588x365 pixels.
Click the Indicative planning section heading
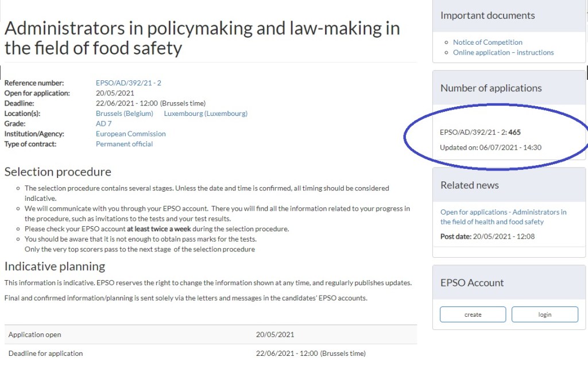click(x=55, y=266)
